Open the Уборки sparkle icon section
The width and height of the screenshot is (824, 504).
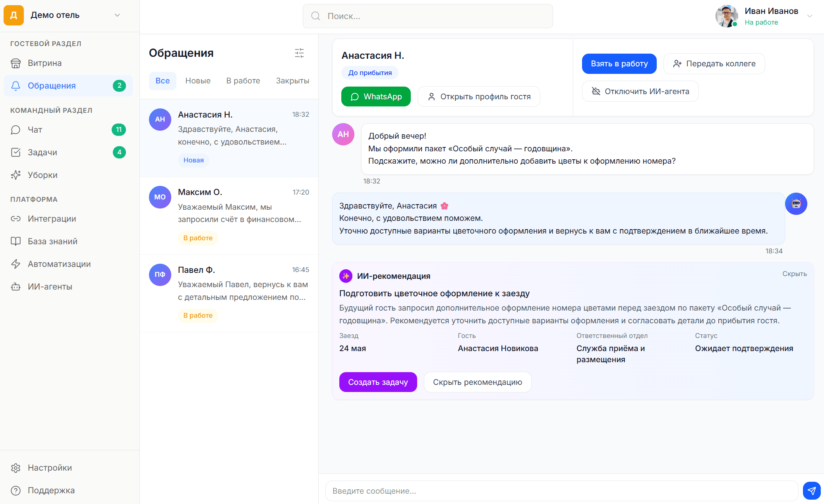click(68, 175)
